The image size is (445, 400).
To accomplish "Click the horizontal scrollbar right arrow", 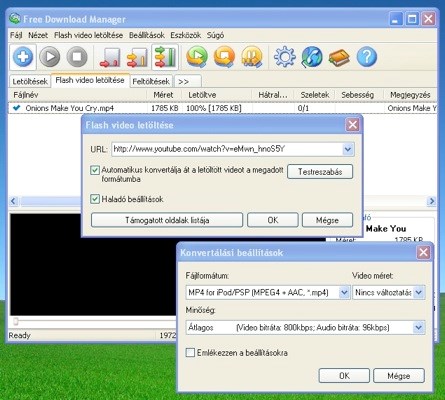I will point(432,201).
